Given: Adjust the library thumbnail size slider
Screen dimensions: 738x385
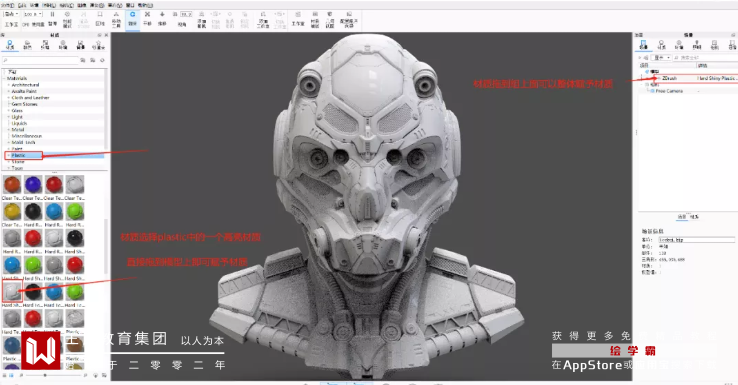Looking at the screenshot, I should coord(45,375).
